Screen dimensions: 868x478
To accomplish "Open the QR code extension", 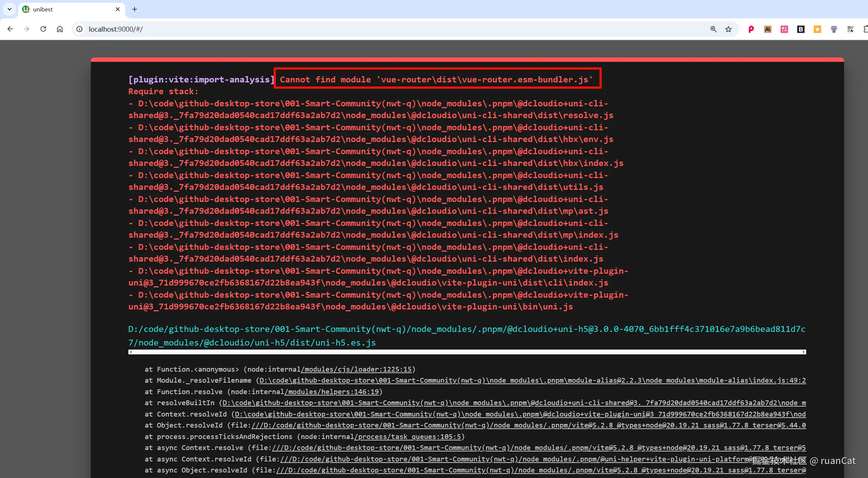I will coord(850,29).
